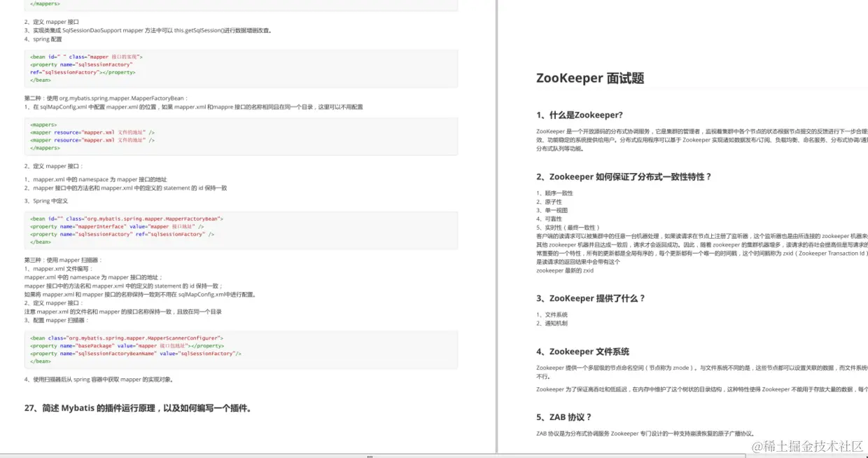
Task: Click the heading "3、ZooKeeper 提供了什么？"
Action: point(591,298)
